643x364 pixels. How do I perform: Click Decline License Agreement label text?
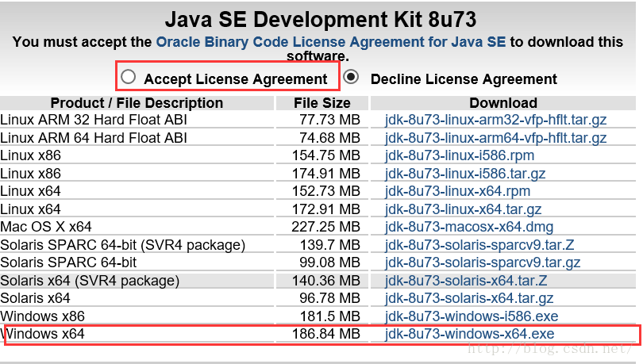tap(464, 79)
